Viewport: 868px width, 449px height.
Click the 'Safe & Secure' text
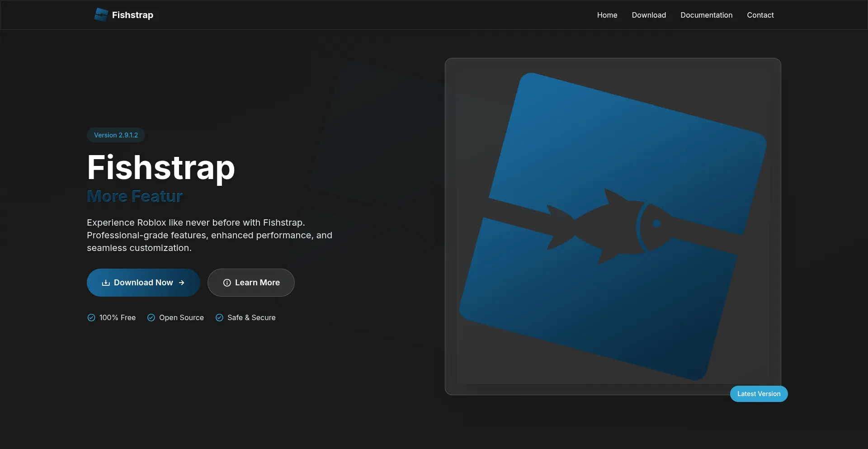tap(251, 317)
